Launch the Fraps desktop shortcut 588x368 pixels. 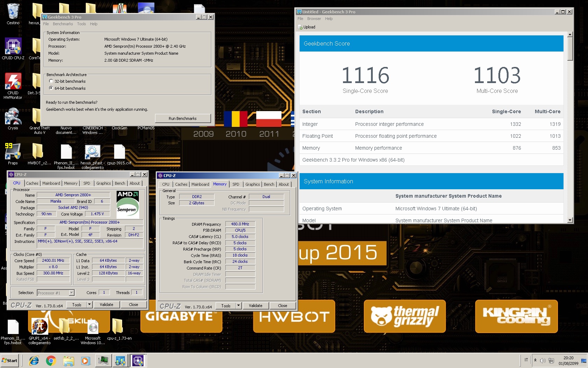13,154
